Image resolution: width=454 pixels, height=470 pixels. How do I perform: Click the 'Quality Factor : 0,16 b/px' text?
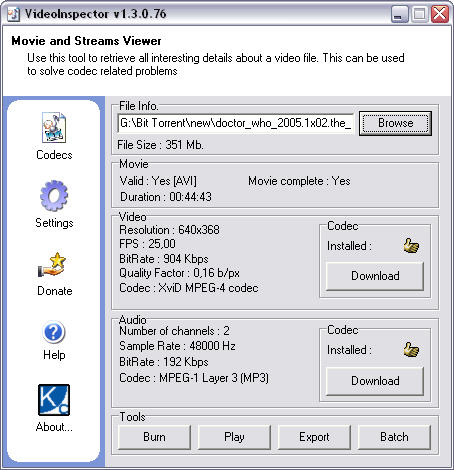coord(179,273)
